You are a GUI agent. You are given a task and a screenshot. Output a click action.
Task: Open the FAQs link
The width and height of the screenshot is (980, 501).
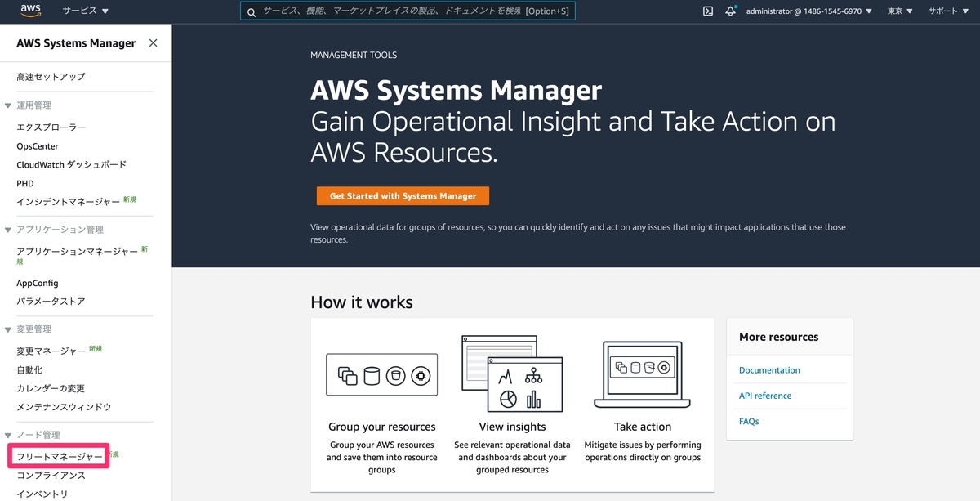coord(749,422)
